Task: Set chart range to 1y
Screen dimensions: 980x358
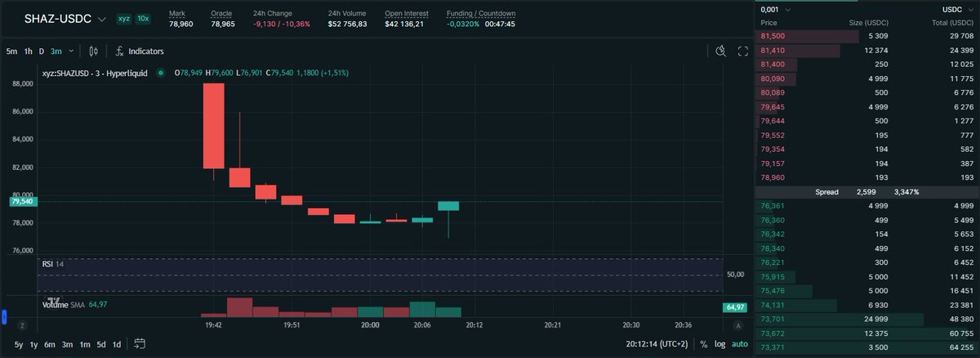Action: (33, 344)
